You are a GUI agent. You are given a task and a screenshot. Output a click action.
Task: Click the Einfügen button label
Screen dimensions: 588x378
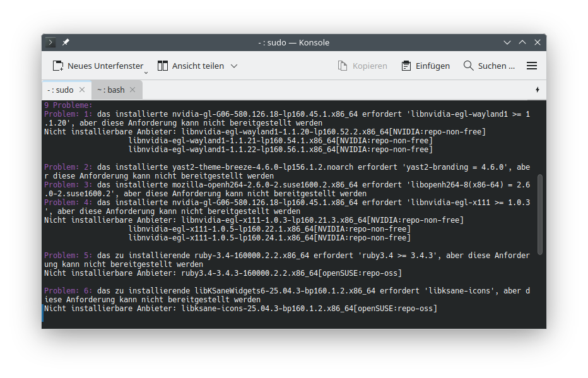tap(433, 66)
